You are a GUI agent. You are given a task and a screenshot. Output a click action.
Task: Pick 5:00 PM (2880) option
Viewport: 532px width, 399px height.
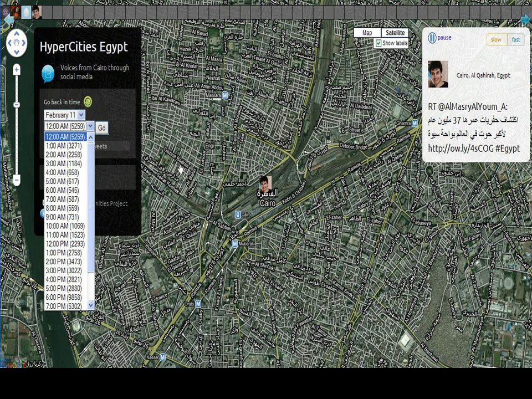(65, 288)
